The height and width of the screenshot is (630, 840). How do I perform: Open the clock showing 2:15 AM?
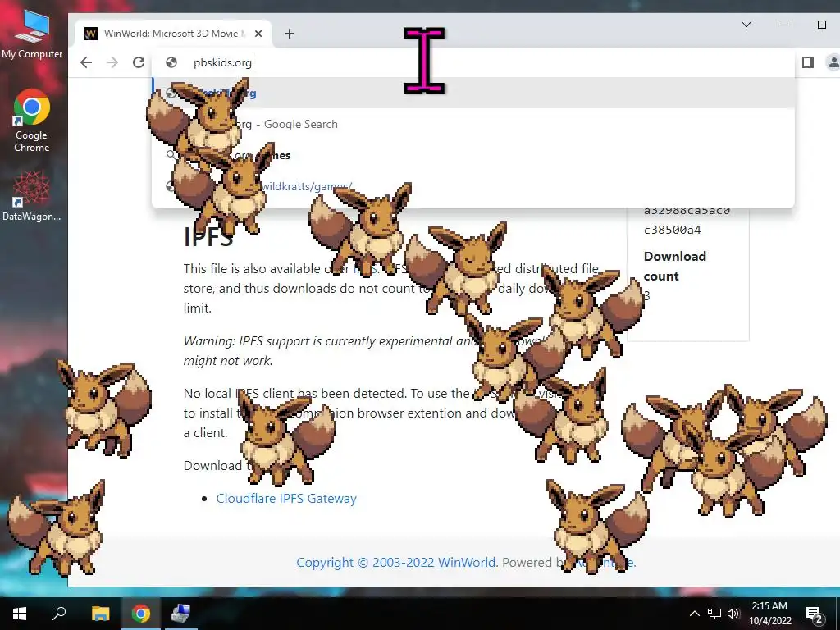(769, 614)
